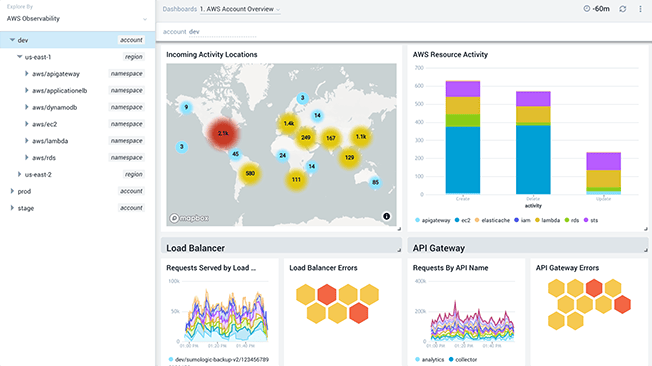Screen dimensions: 652x366
Task: Expand the stage account node
Action: coord(12,208)
